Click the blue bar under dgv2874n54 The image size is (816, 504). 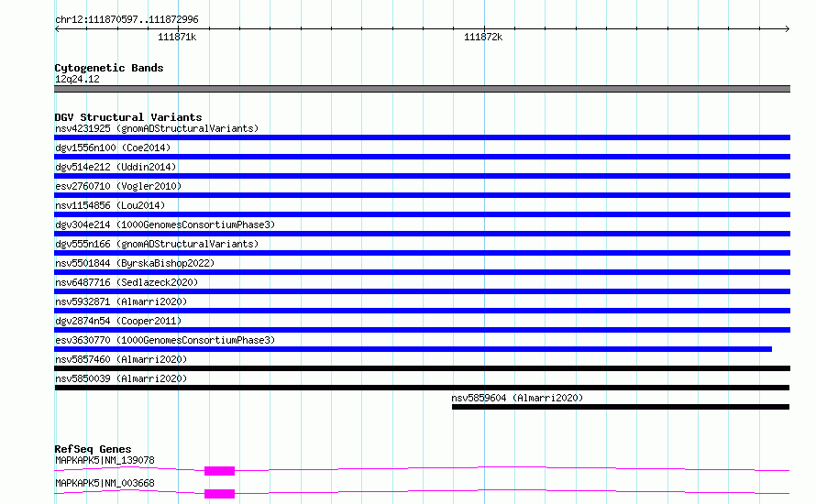(x=422, y=330)
